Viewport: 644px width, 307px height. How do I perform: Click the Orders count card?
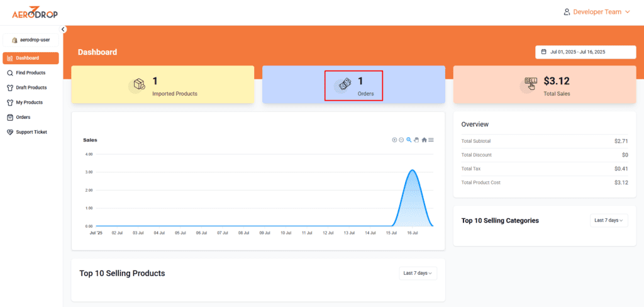coord(353,85)
